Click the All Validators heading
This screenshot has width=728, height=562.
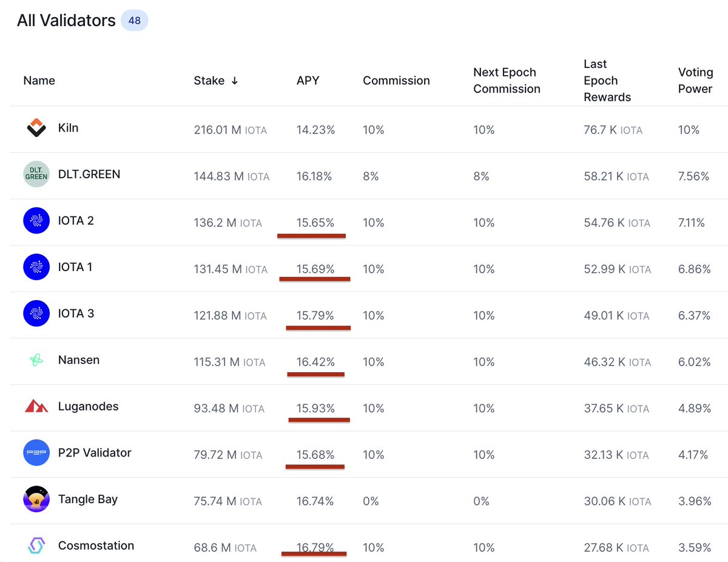tap(66, 20)
